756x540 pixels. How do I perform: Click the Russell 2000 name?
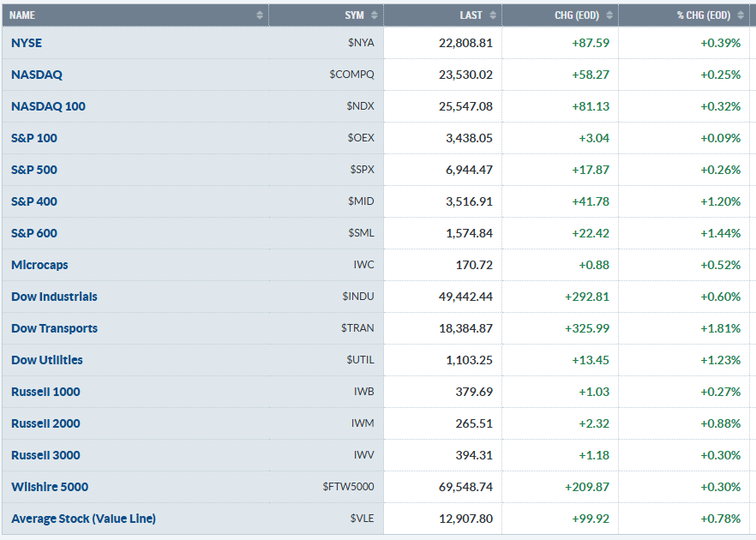(x=45, y=423)
